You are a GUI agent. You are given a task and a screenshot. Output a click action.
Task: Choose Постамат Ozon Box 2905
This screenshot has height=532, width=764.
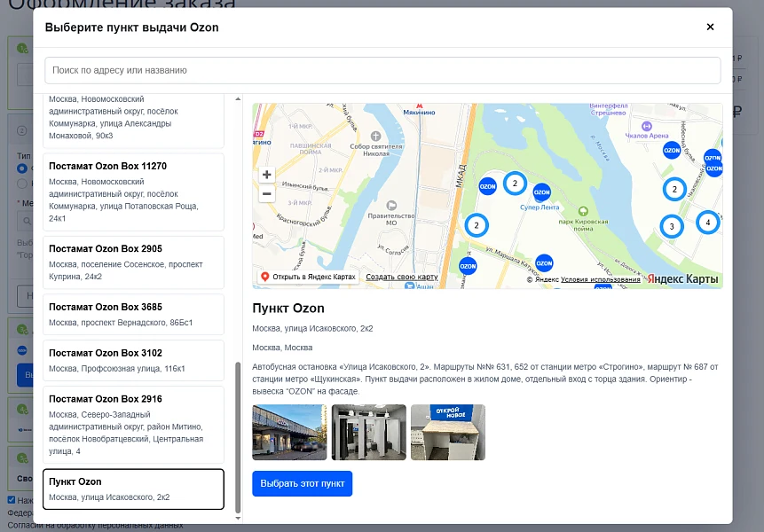coord(133,262)
